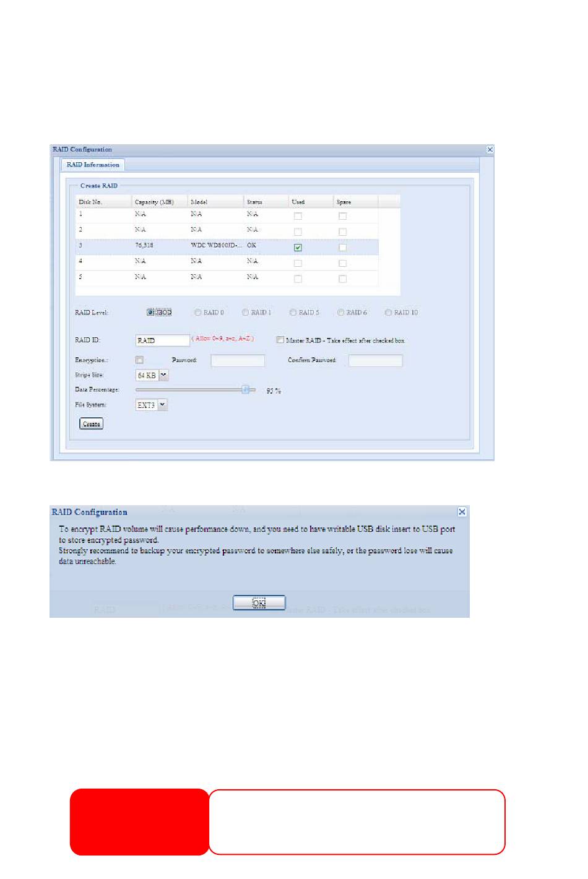
Task: Click the Confirm Password field
Action: tap(376, 361)
